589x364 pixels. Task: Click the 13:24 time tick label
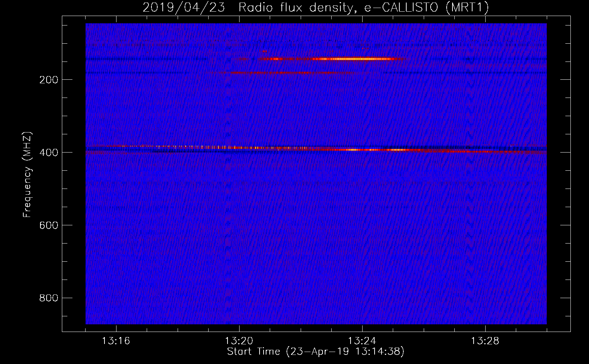click(x=362, y=341)
